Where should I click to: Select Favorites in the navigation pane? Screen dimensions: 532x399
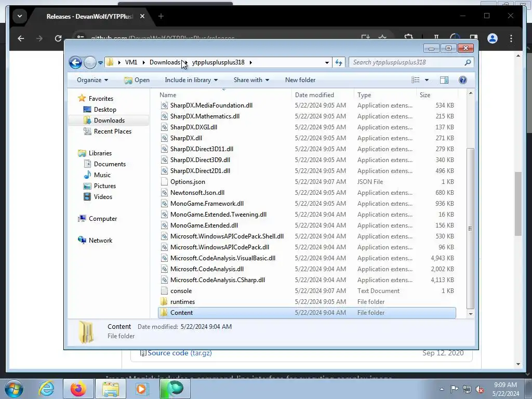(x=101, y=99)
